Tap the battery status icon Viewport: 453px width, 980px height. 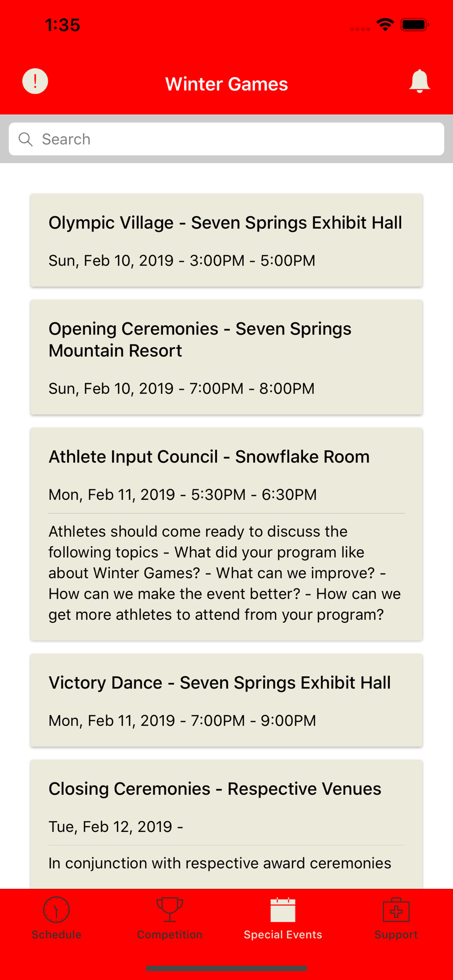pos(415,25)
